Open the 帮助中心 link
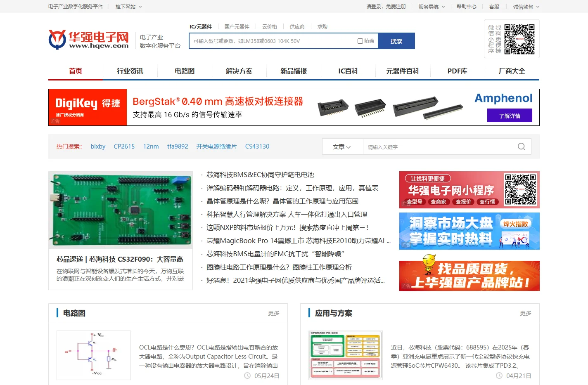The image size is (588, 385). (467, 7)
